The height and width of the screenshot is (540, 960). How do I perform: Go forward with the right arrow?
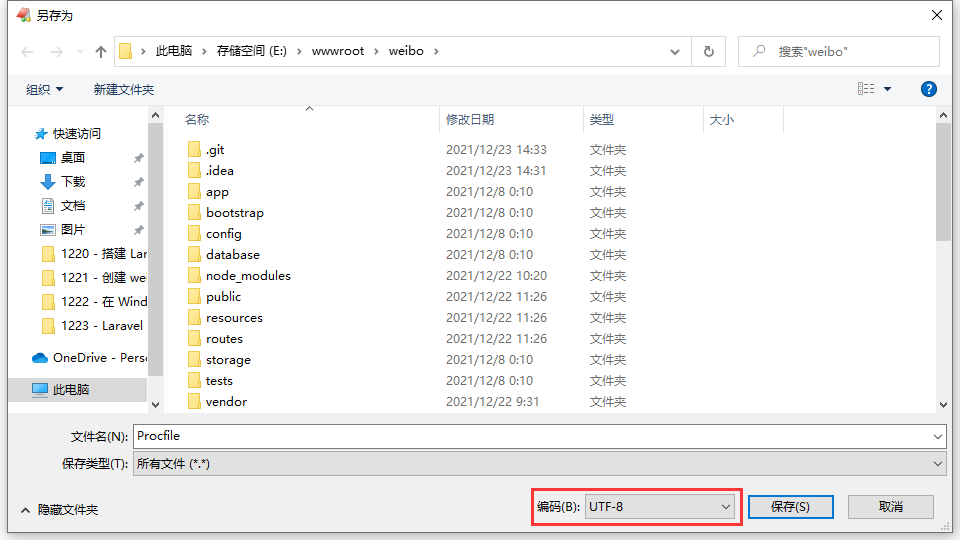pyautogui.click(x=57, y=52)
